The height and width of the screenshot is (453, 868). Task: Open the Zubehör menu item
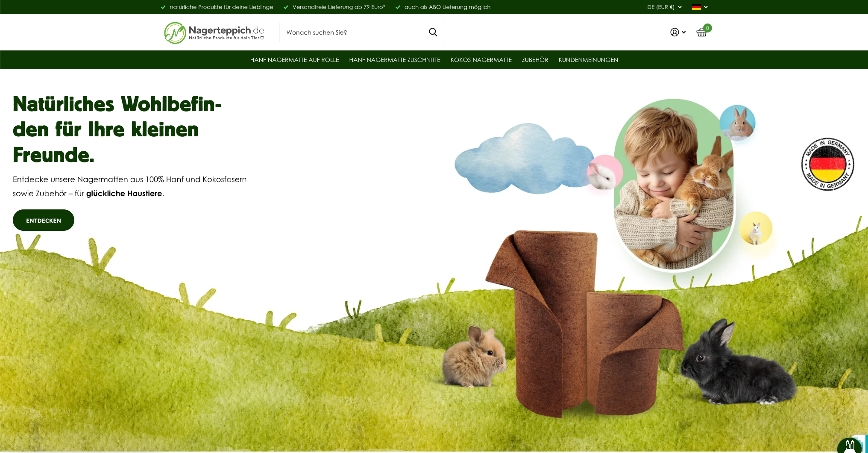pos(535,60)
